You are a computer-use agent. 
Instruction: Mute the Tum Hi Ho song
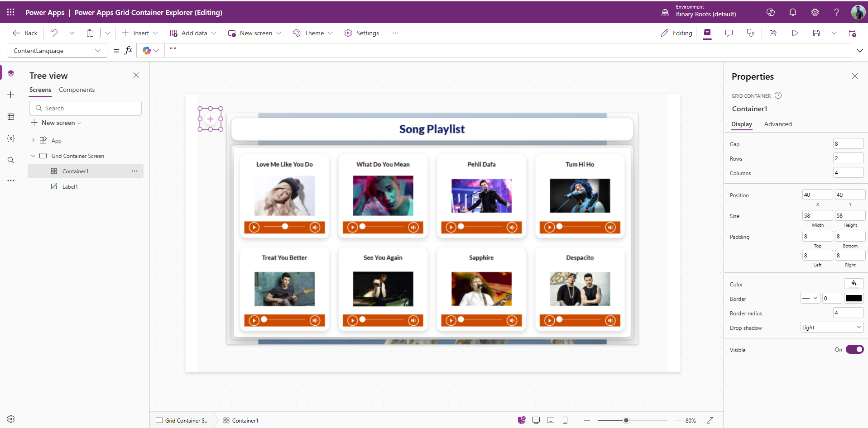610,227
